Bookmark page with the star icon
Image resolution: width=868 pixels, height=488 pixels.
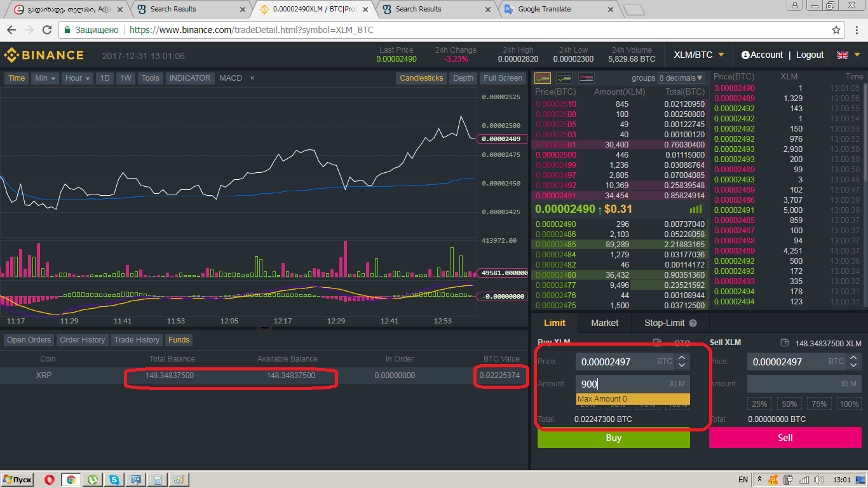click(x=836, y=30)
